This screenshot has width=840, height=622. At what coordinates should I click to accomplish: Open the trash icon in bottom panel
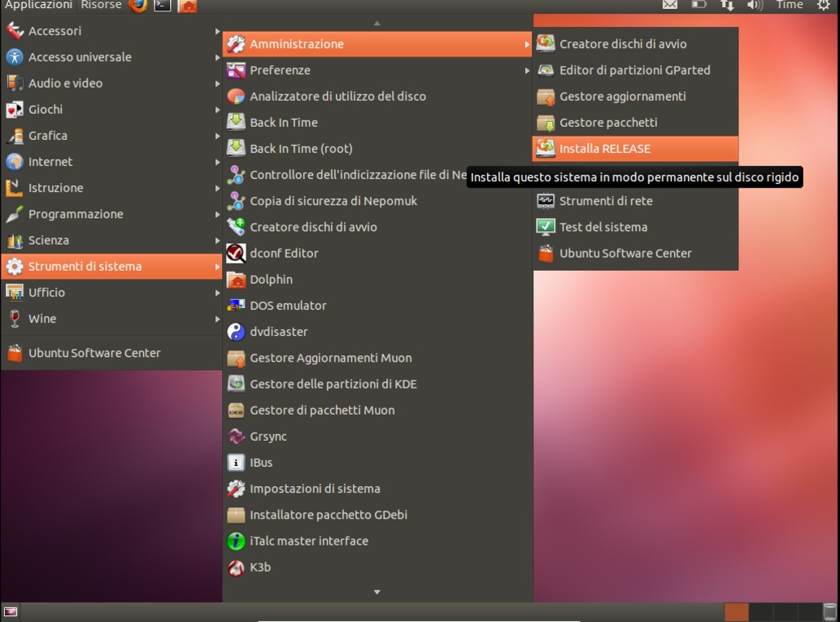tap(829, 611)
